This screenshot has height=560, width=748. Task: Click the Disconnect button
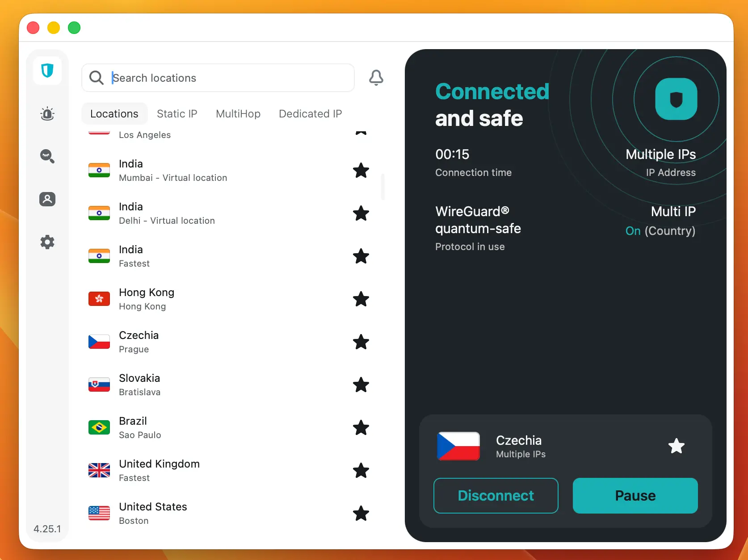point(496,495)
